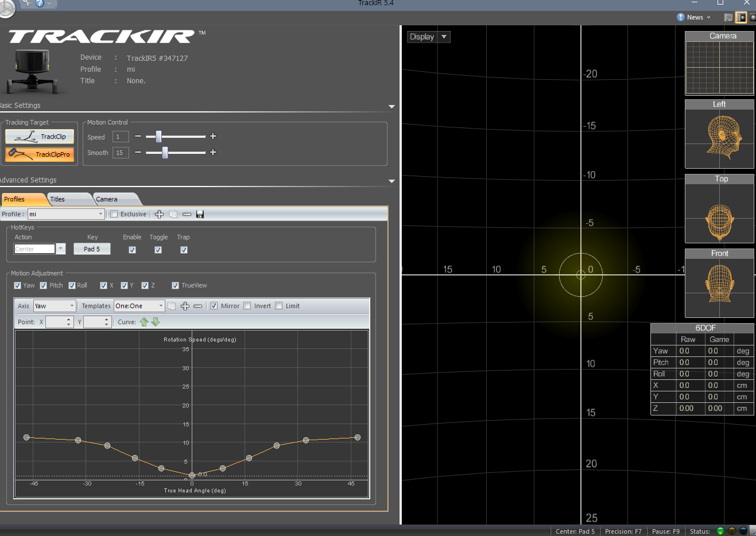Uncheck the hotkey Trap checkbox
The image size is (756, 536).
pyautogui.click(x=184, y=250)
